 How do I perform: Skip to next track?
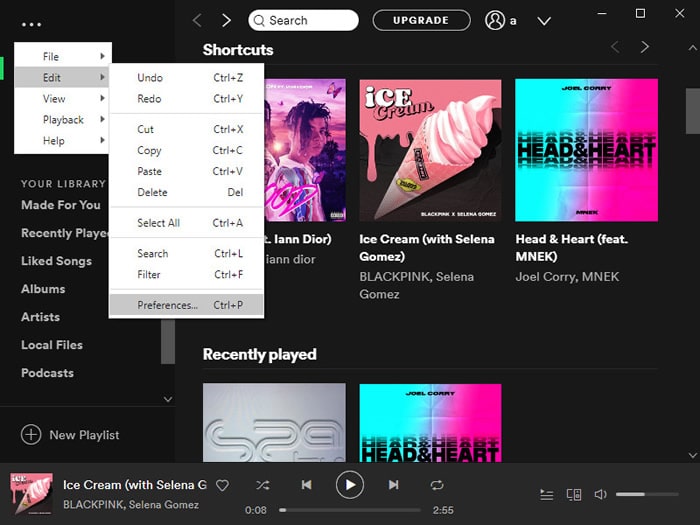393,485
